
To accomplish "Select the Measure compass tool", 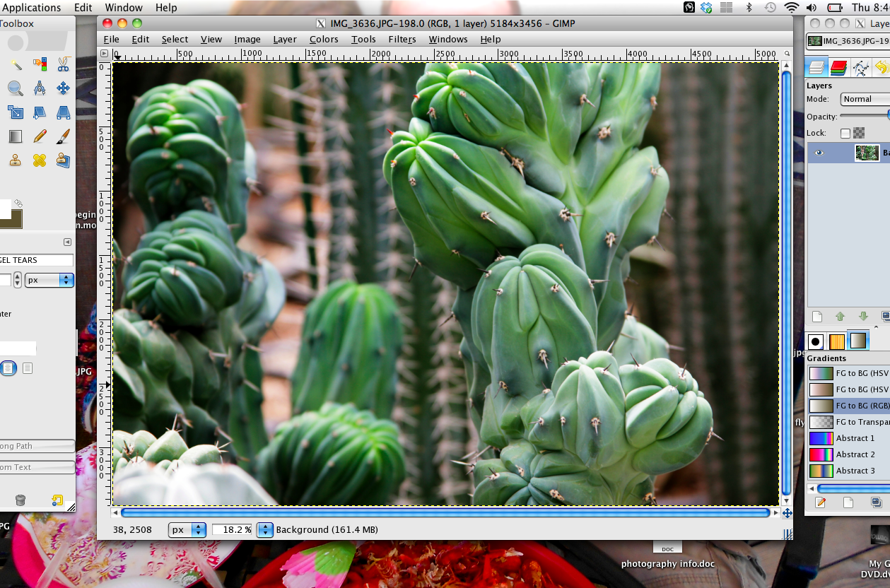I will click(x=40, y=88).
